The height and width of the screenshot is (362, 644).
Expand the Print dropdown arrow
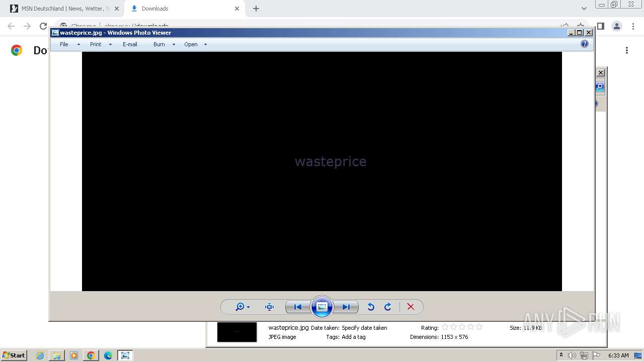point(110,44)
